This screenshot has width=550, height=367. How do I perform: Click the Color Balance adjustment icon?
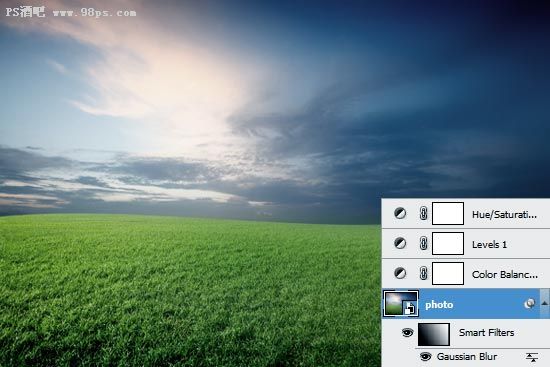pos(400,273)
